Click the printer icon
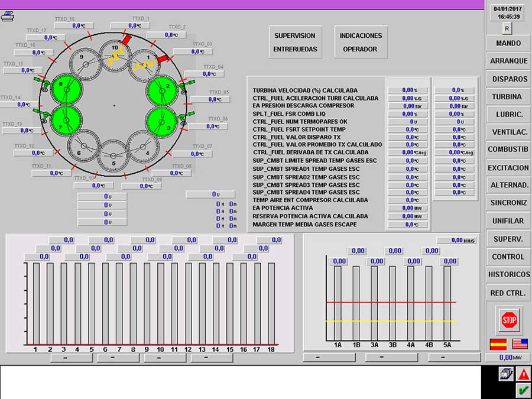 pyautogui.click(x=8, y=17)
